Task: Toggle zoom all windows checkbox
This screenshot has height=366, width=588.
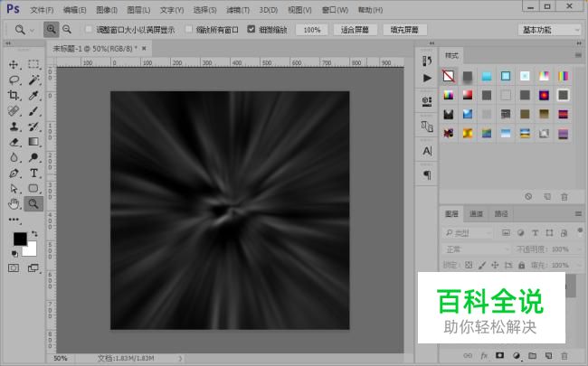Action: pos(189,29)
